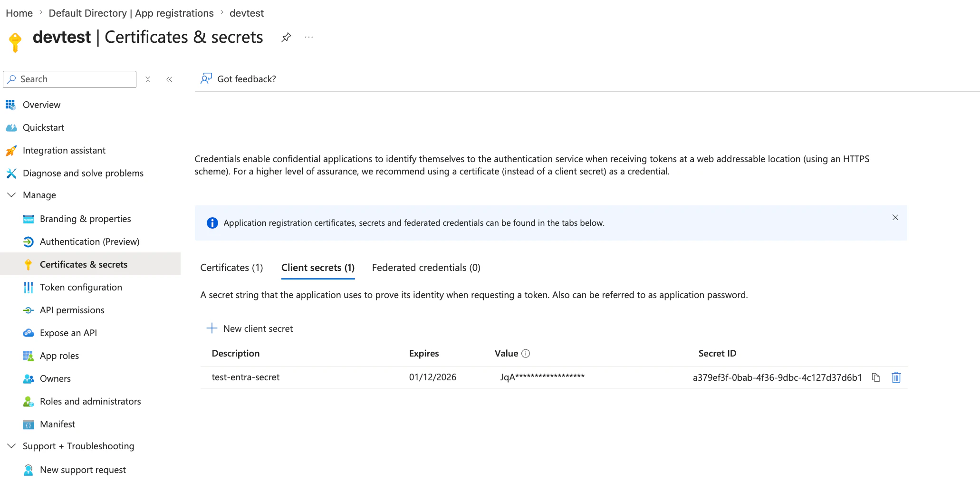Open Integration assistant rocket icon

pos(11,150)
